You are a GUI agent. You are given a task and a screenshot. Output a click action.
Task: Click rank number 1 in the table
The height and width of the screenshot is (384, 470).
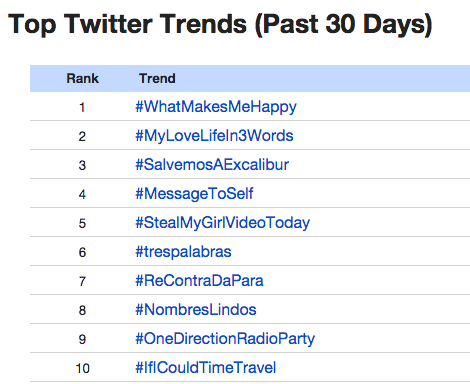click(82, 107)
